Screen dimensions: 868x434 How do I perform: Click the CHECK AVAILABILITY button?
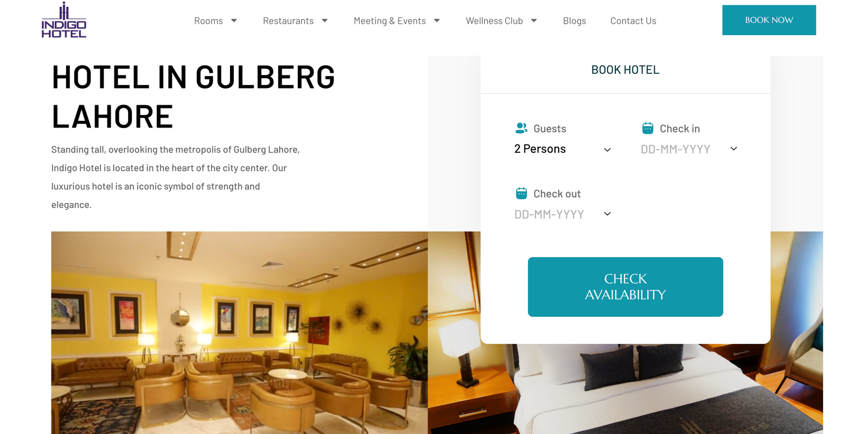pos(625,287)
